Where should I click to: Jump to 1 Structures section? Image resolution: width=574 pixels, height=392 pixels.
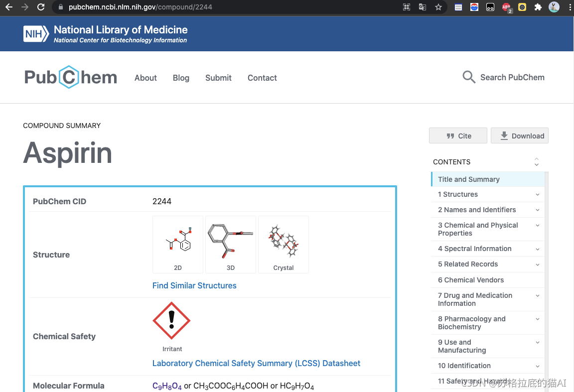click(457, 194)
